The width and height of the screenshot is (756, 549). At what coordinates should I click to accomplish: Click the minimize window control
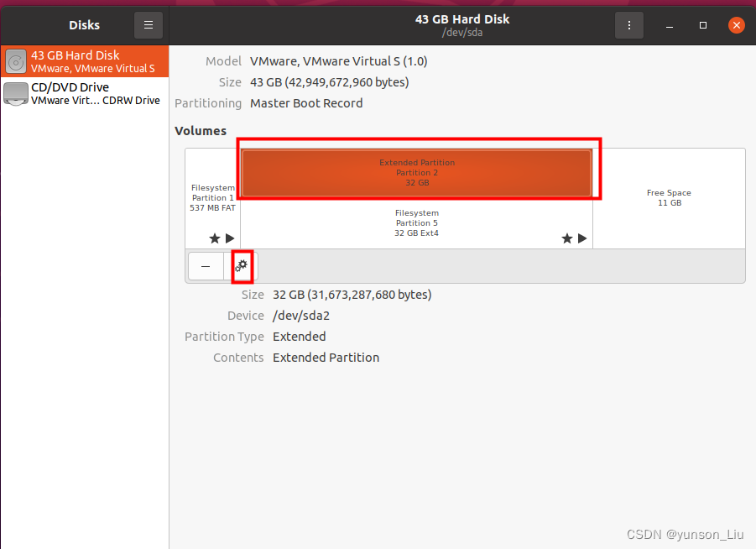(x=668, y=25)
